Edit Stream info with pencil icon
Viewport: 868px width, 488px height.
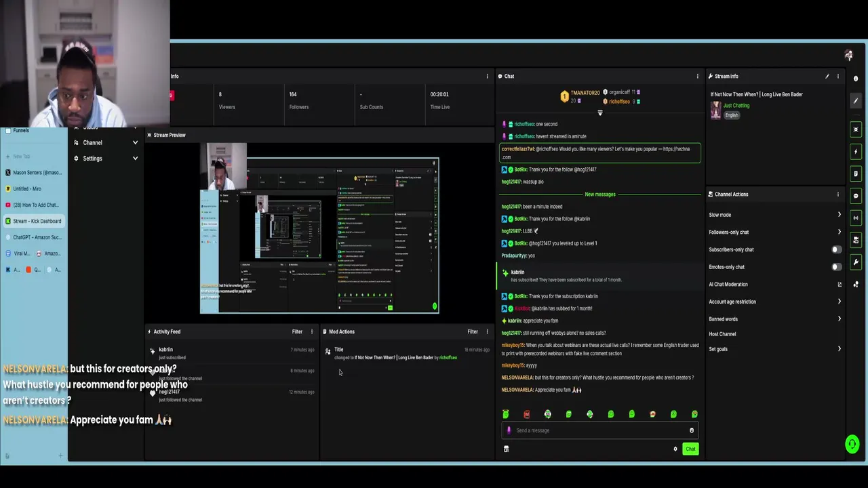coord(827,77)
